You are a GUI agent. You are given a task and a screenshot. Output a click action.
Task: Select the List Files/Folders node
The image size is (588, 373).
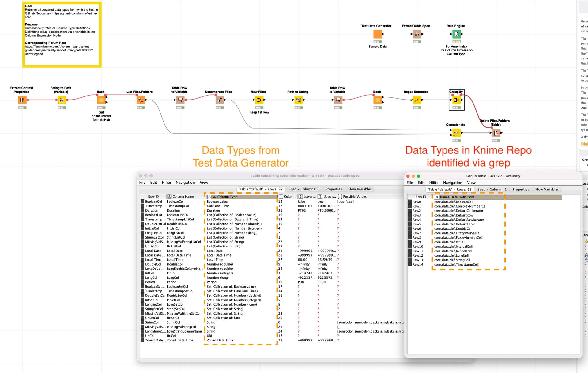(140, 100)
